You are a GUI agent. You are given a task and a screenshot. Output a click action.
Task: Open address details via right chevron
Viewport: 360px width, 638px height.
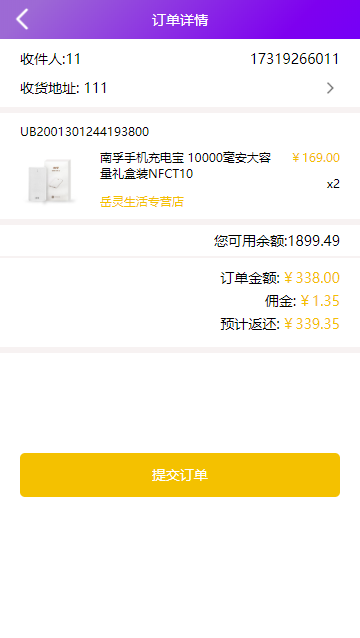(x=330, y=88)
